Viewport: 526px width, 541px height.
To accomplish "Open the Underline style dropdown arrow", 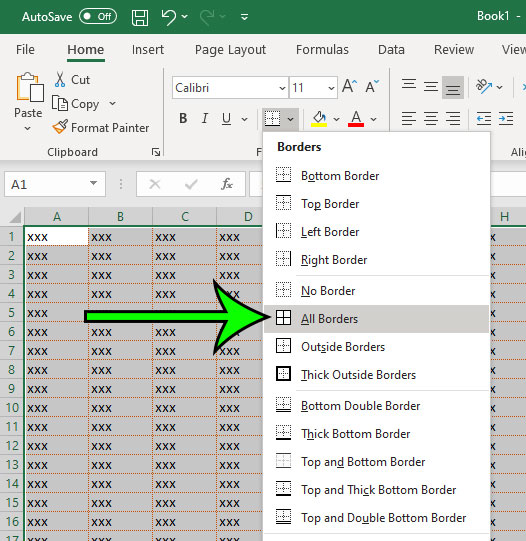I will [x=244, y=119].
